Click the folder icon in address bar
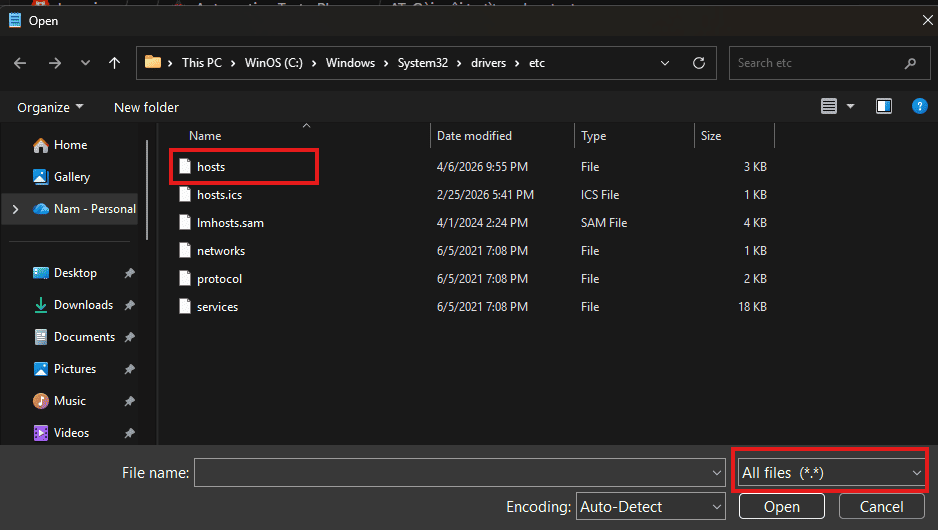 [153, 62]
